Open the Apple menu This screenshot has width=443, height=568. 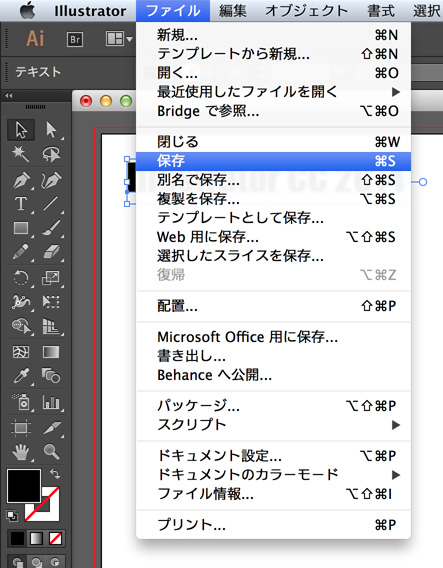(28, 10)
